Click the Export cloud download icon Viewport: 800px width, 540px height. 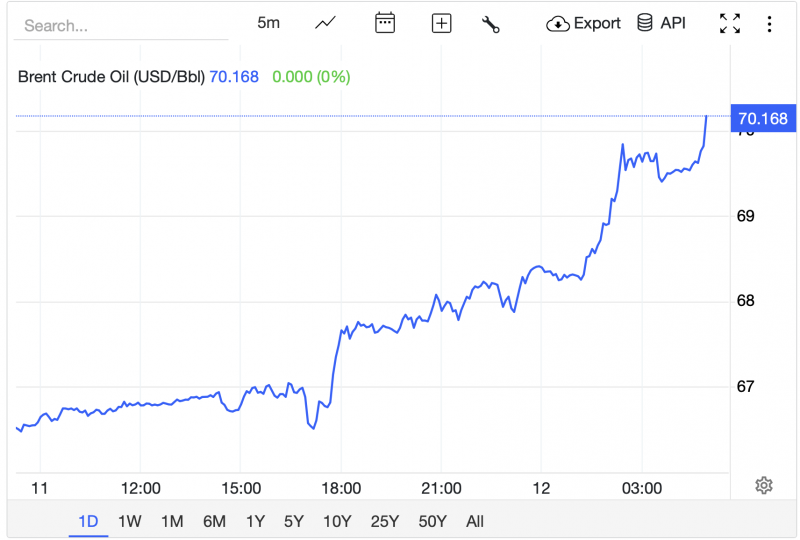coord(558,24)
